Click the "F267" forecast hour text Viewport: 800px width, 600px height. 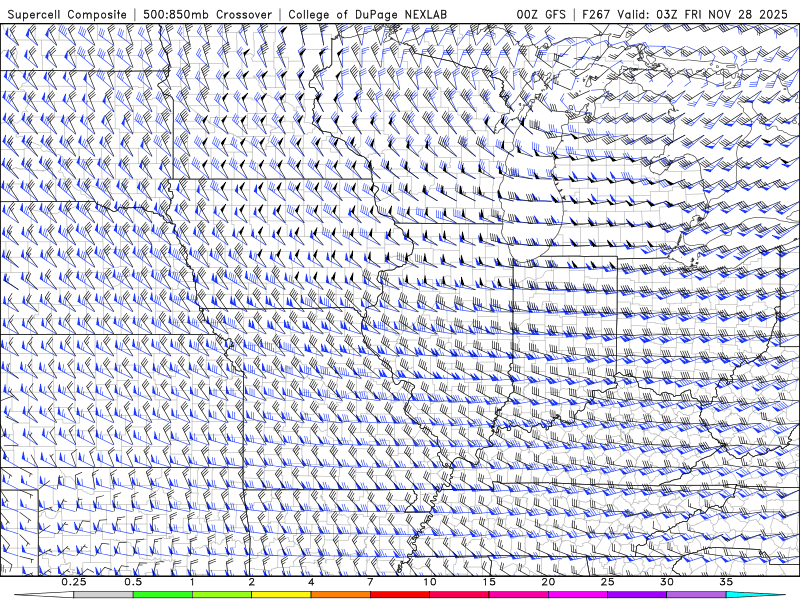(x=596, y=14)
